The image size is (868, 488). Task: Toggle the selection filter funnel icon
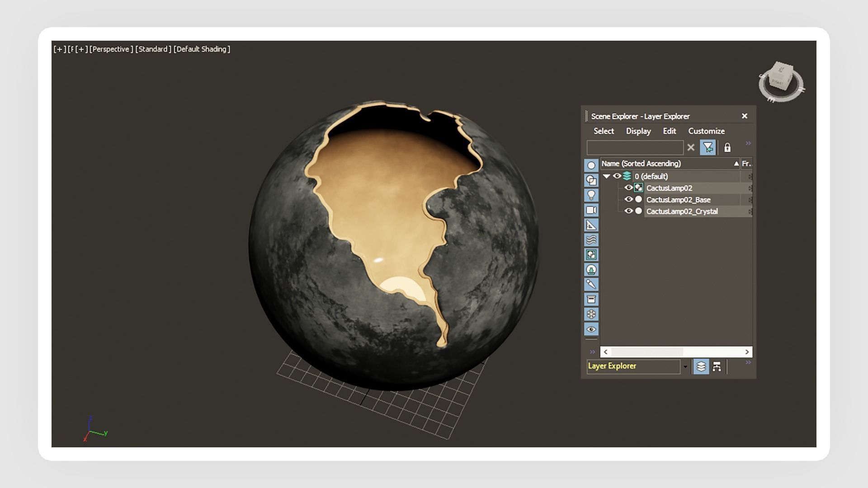pos(708,147)
